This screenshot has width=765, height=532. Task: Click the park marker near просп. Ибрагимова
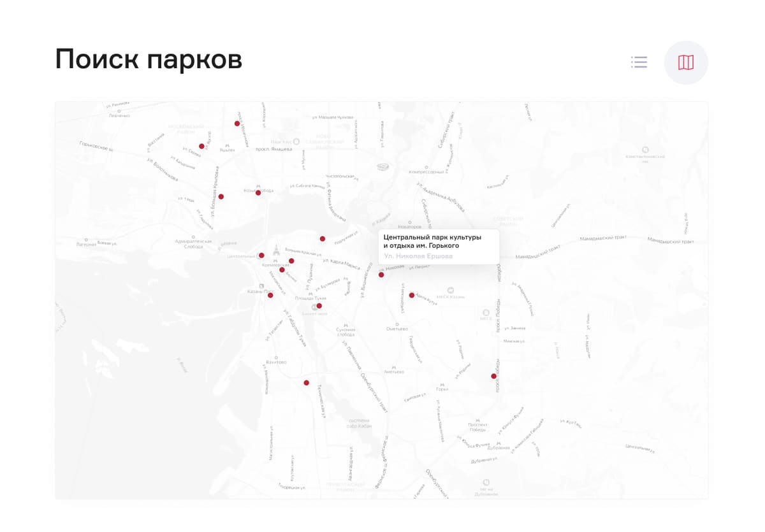pyautogui.click(x=237, y=124)
